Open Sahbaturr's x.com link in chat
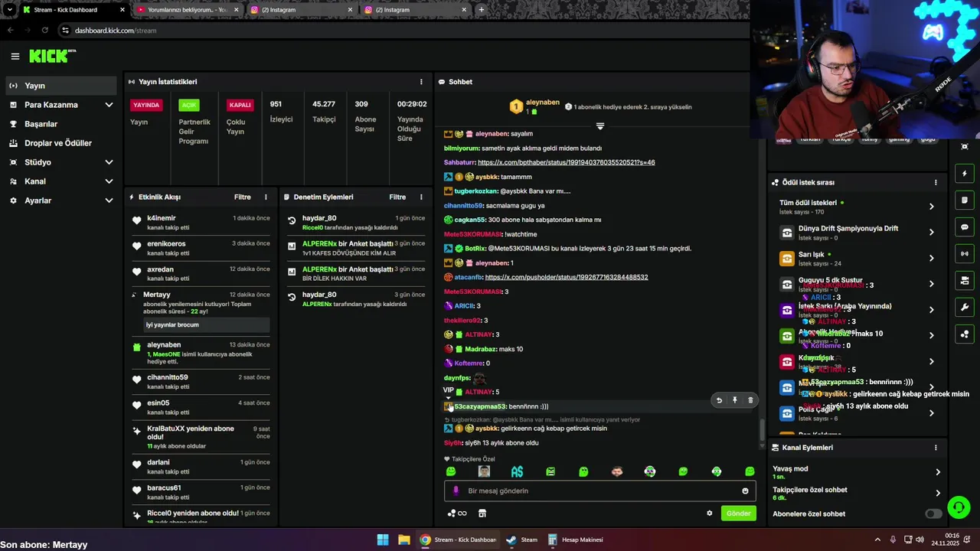980x551 pixels. 566,162
